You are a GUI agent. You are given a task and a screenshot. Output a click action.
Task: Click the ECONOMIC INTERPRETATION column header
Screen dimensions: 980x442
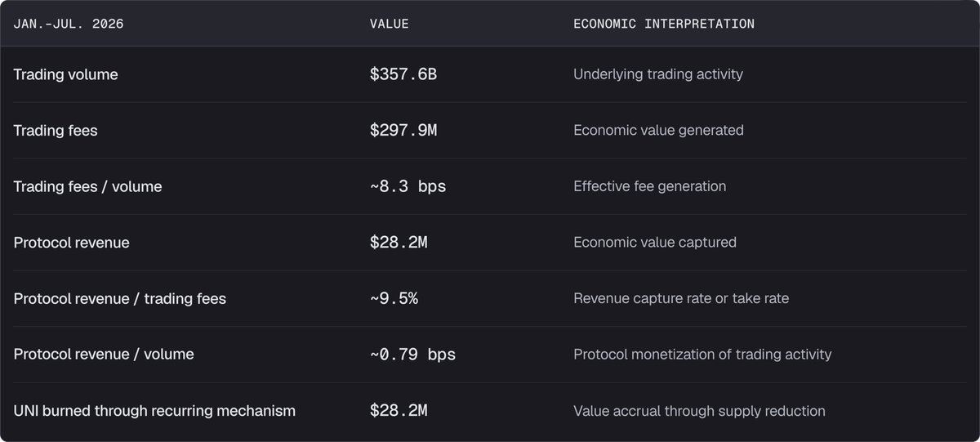(x=663, y=24)
